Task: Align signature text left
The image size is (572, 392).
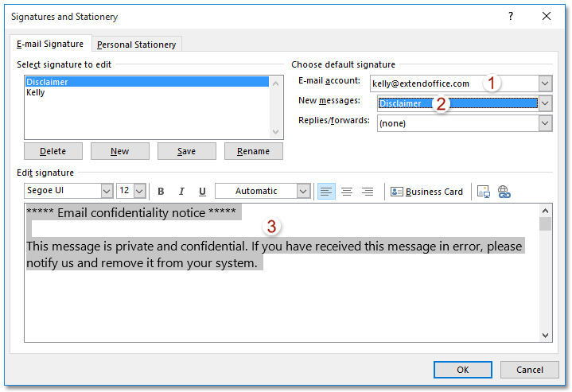Action: pos(326,192)
